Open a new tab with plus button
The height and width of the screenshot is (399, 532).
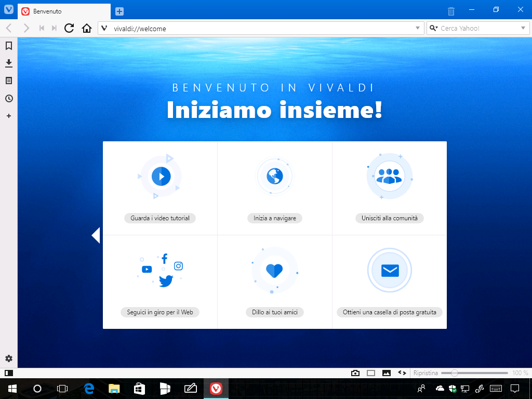[119, 11]
